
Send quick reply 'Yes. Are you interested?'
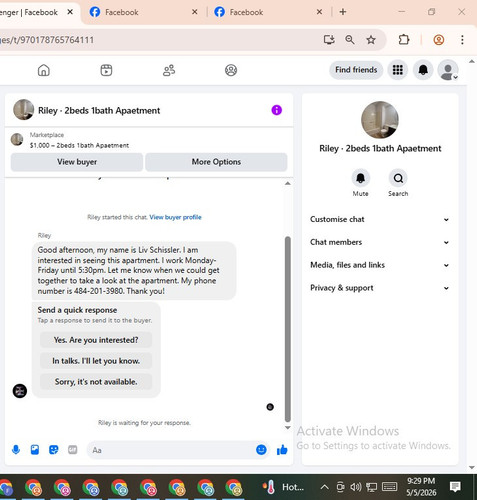96,340
